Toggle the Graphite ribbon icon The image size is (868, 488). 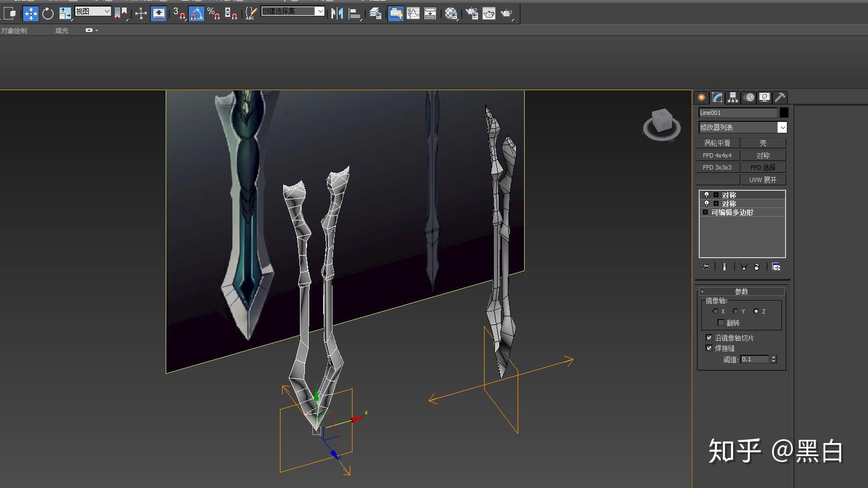tap(396, 13)
